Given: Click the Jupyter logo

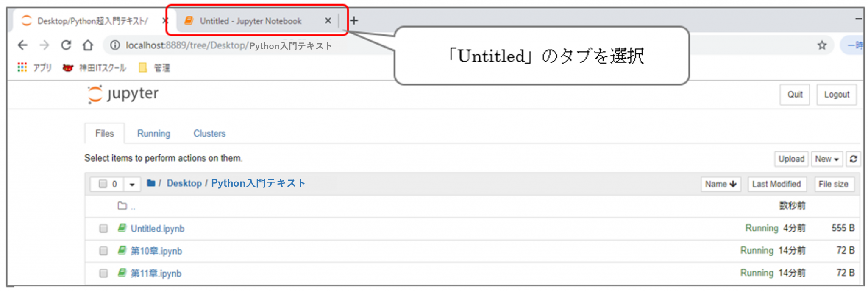Looking at the screenshot, I should point(123,94).
